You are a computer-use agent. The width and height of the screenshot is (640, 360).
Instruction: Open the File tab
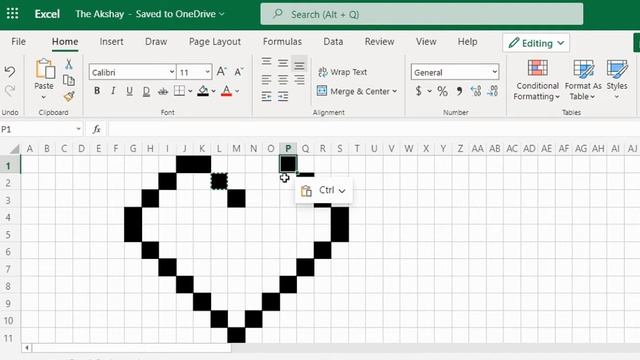coord(18,42)
